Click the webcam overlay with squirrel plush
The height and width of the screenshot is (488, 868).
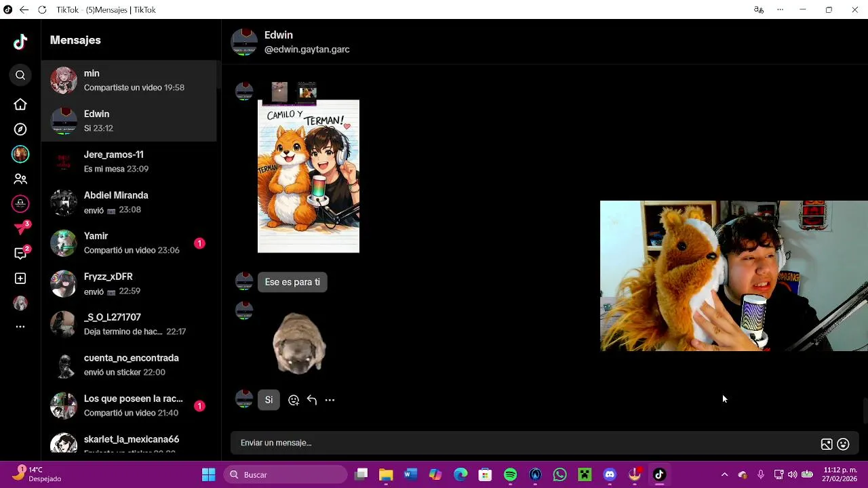click(x=734, y=276)
